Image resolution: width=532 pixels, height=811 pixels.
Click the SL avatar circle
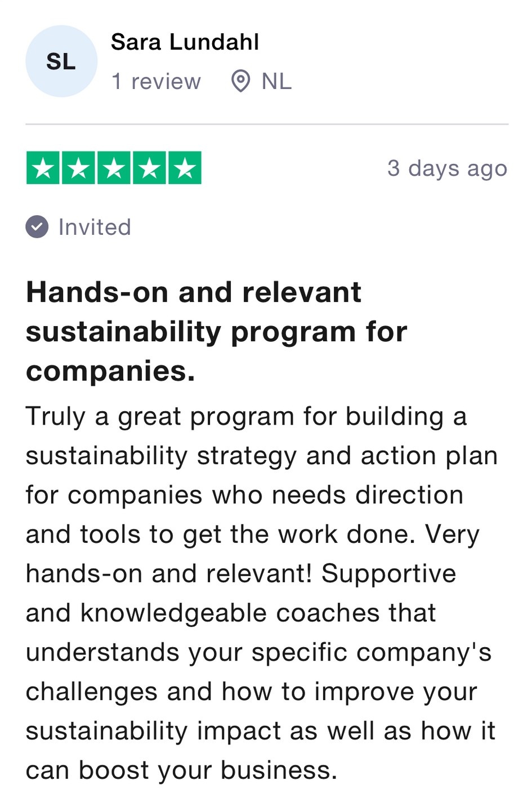click(x=61, y=61)
